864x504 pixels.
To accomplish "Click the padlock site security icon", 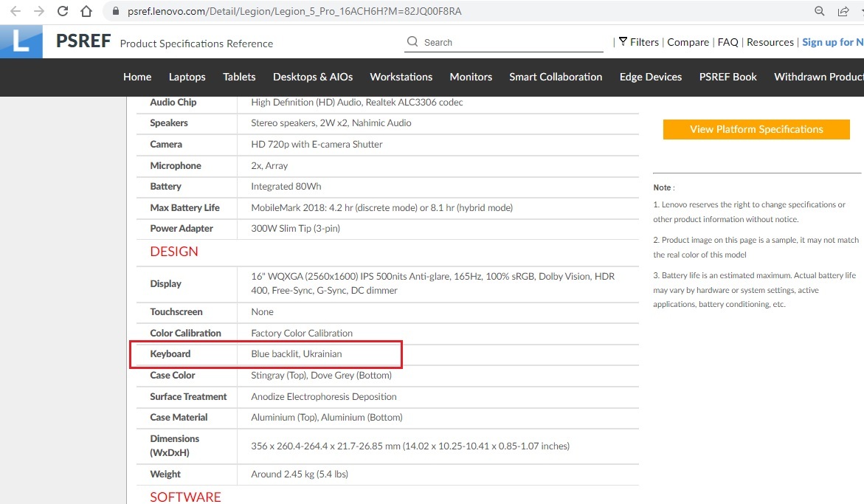I will click(x=116, y=11).
